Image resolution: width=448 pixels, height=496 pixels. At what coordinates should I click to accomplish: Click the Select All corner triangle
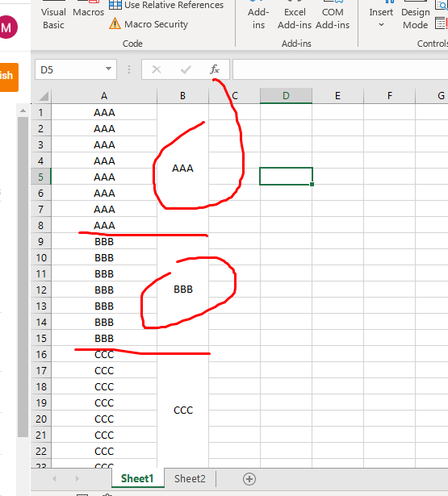click(42, 95)
